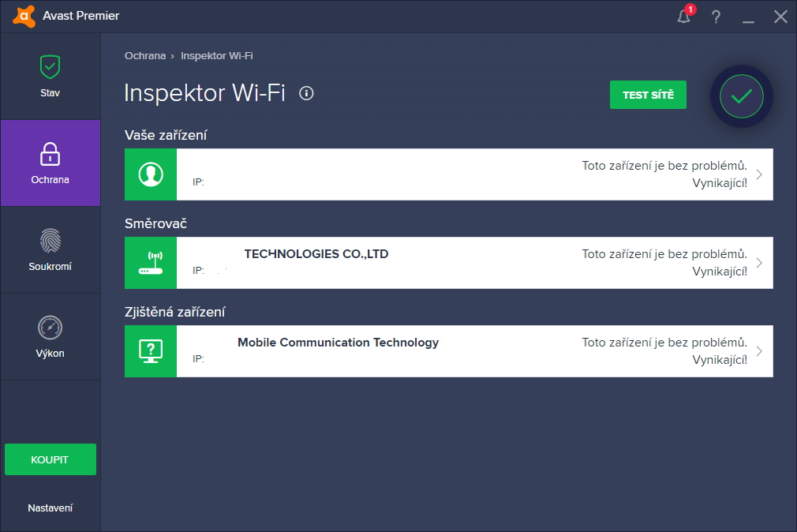Go to Soukromí fingerprint section
The height and width of the screenshot is (532, 797).
tap(51, 249)
